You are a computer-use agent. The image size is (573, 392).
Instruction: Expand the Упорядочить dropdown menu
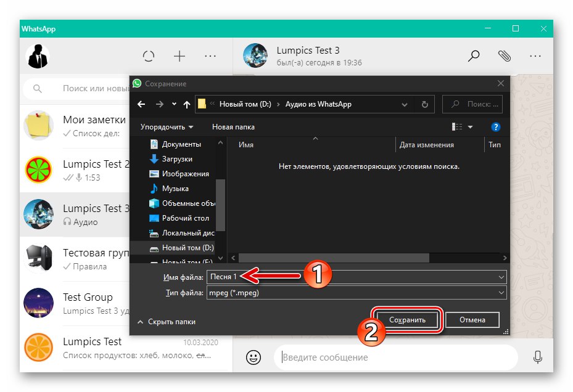[x=164, y=126]
